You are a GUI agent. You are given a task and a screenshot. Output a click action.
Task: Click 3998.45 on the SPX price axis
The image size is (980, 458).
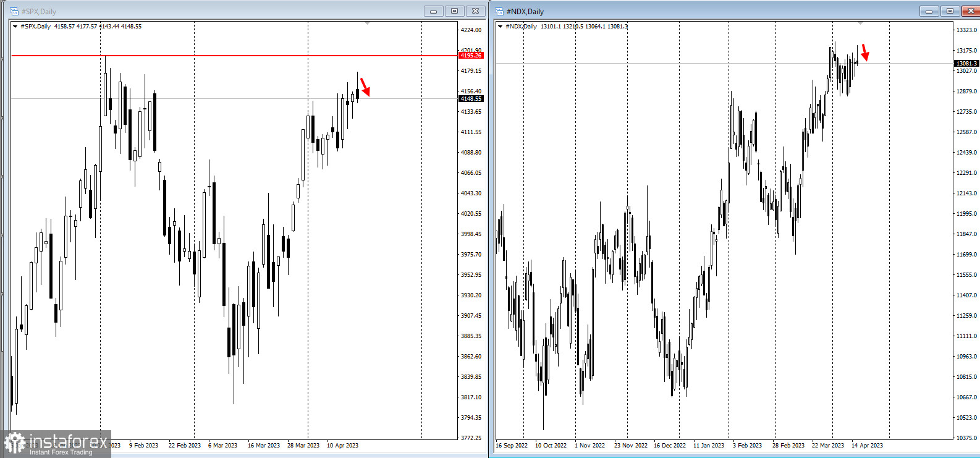point(471,234)
